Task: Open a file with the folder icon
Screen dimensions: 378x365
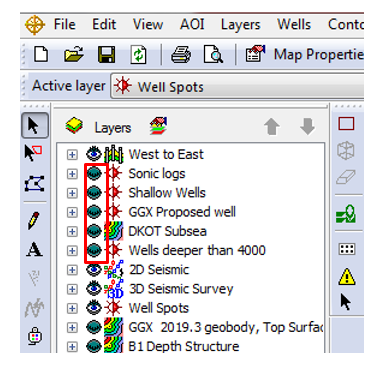Action: coord(74,55)
